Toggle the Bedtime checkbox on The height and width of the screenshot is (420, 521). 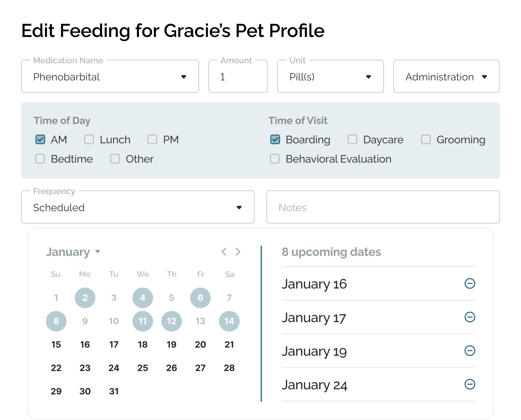coord(40,159)
